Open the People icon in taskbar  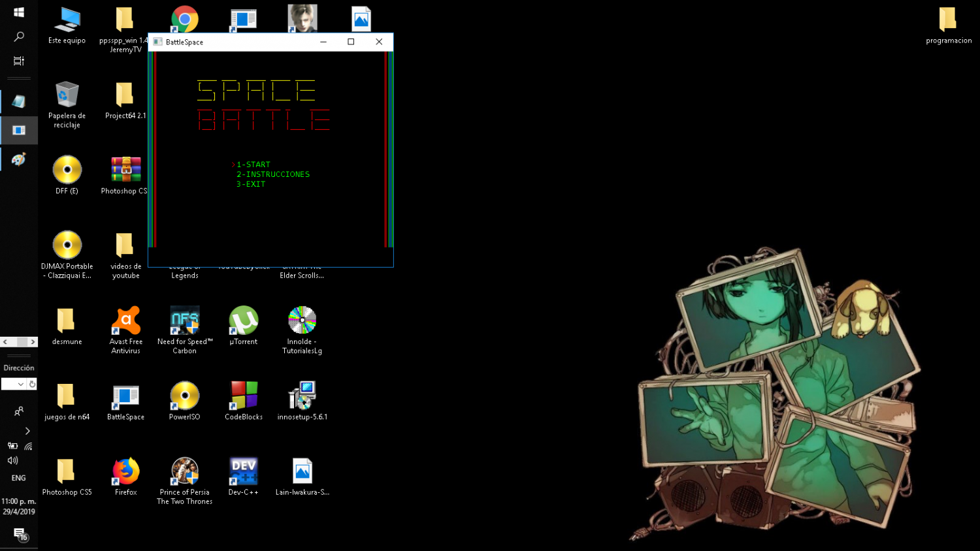pyautogui.click(x=19, y=411)
